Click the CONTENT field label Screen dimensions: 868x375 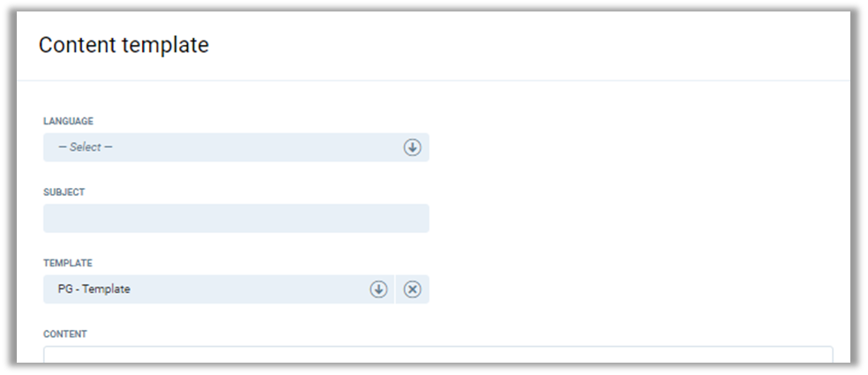[x=64, y=334]
